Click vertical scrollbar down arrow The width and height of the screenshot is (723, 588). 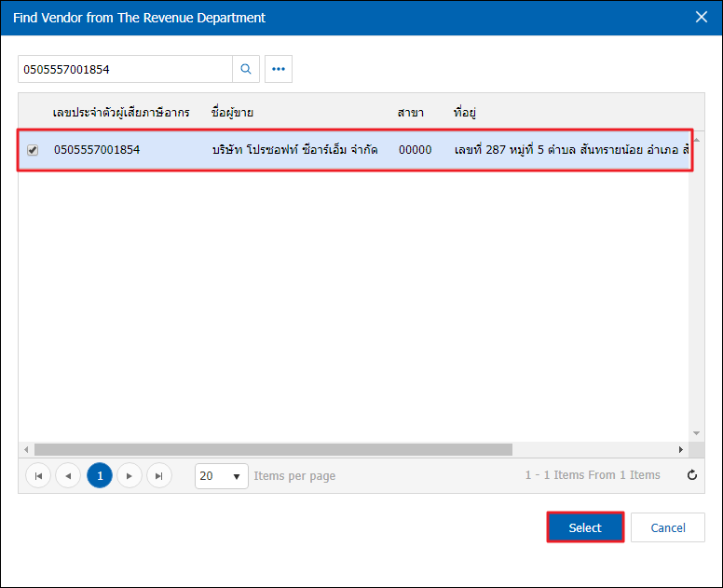pos(697,433)
